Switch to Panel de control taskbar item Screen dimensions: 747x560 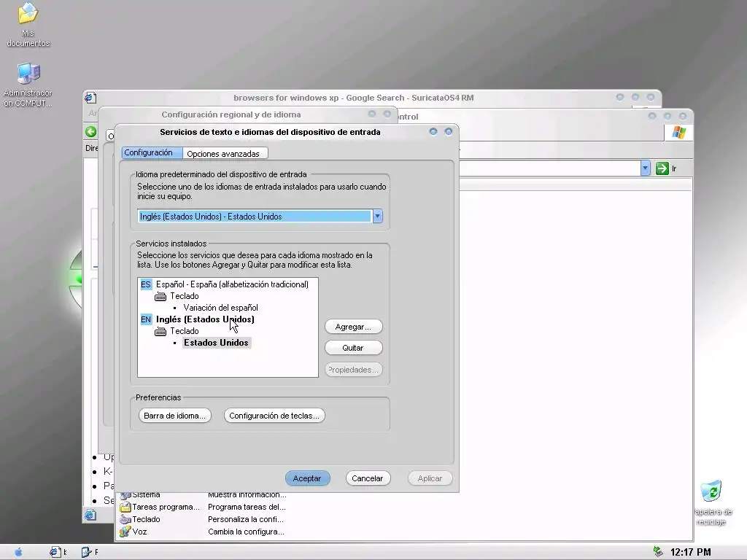(90, 552)
